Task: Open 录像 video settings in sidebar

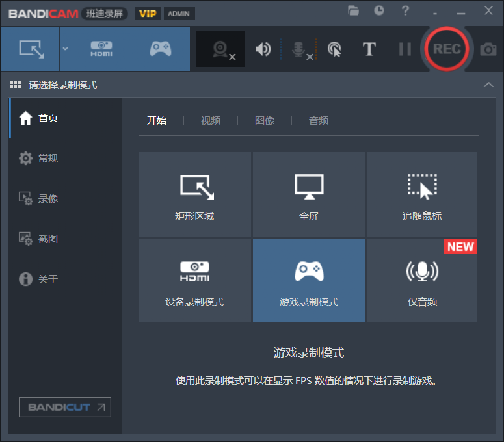Action: coord(66,198)
